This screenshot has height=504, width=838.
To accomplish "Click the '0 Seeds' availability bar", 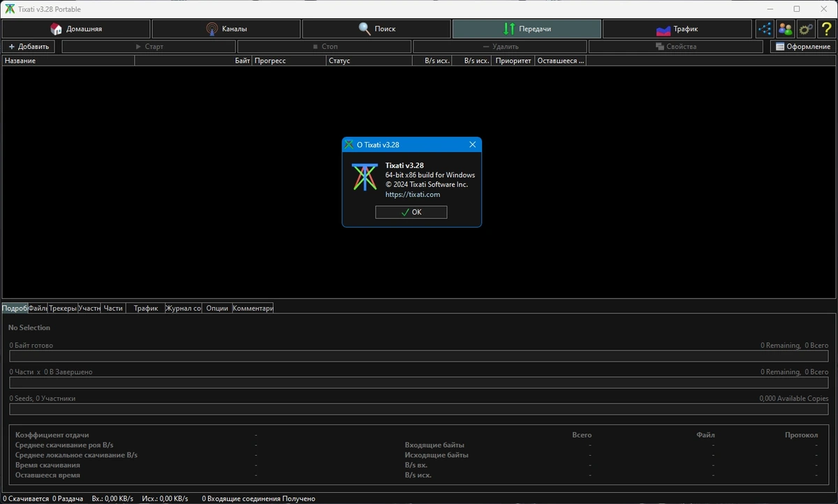I will coord(419,409).
